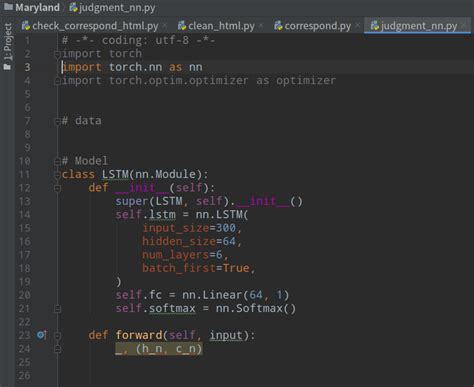The width and height of the screenshot is (474, 387).
Task: Click 'batch_first=True' parameter
Action: [196, 268]
